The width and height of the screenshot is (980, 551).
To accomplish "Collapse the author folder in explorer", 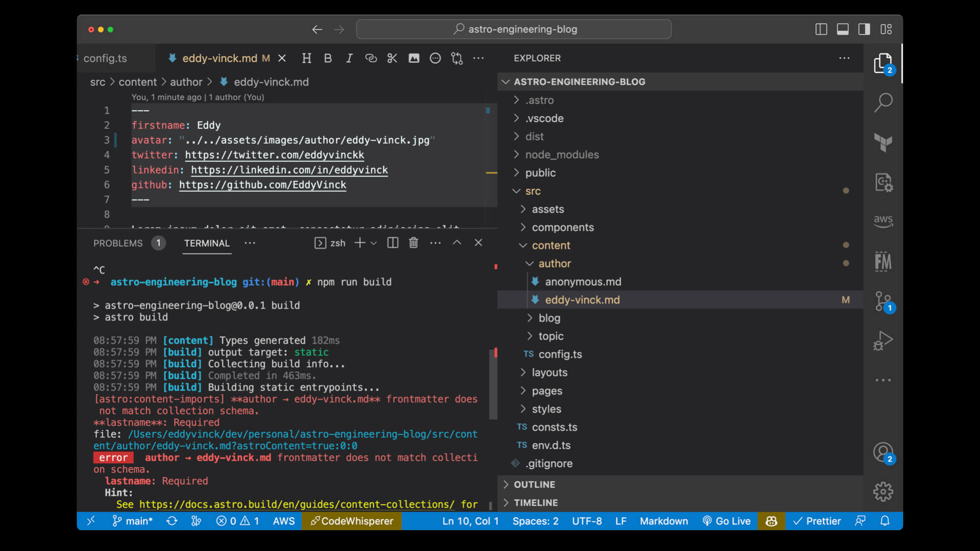I will [x=554, y=264].
